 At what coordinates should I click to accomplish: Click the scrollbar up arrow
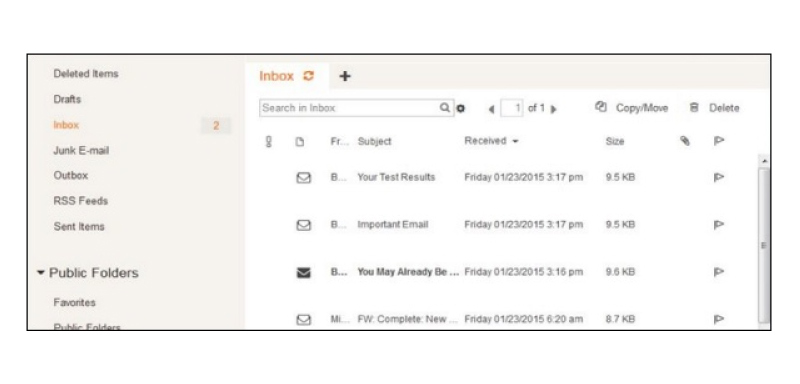(x=764, y=161)
